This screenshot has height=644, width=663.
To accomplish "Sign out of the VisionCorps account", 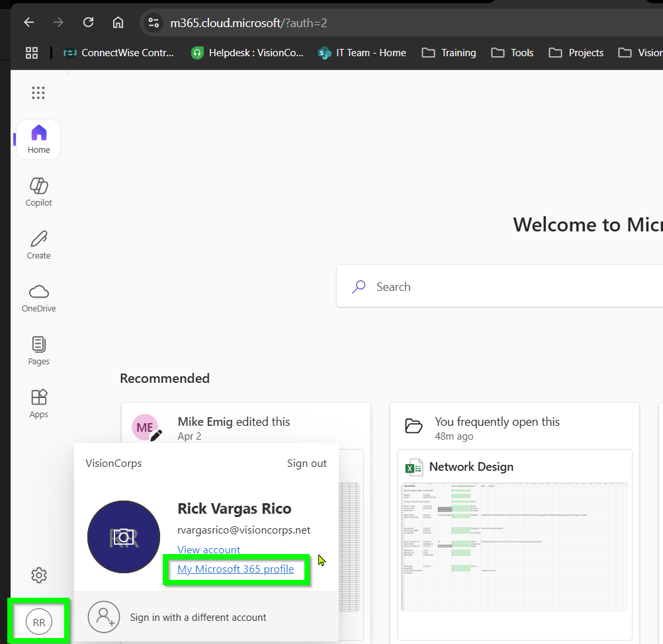I will (x=306, y=463).
